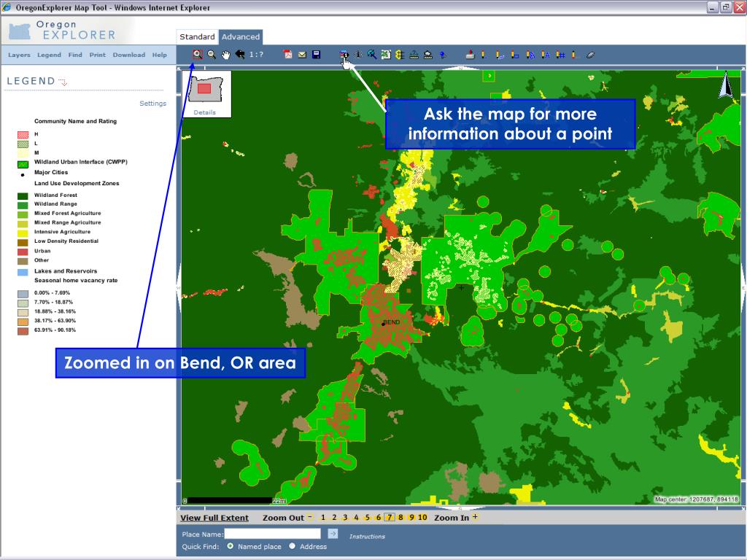
Task: Open the Find menu
Action: (75, 55)
